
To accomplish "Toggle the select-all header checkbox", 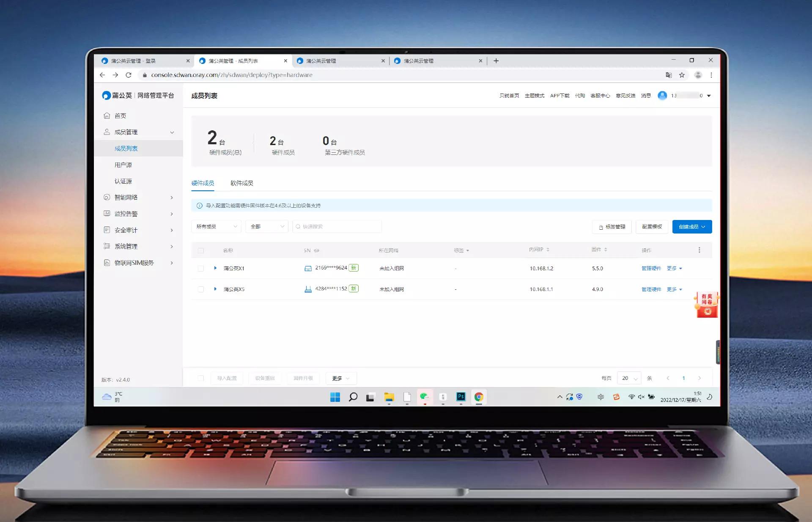I will pyautogui.click(x=201, y=250).
